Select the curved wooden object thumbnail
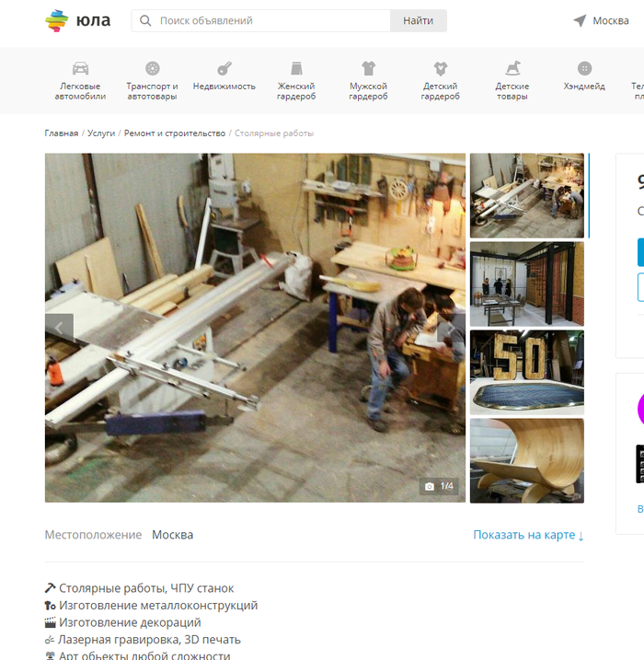The image size is (644, 660). click(526, 460)
